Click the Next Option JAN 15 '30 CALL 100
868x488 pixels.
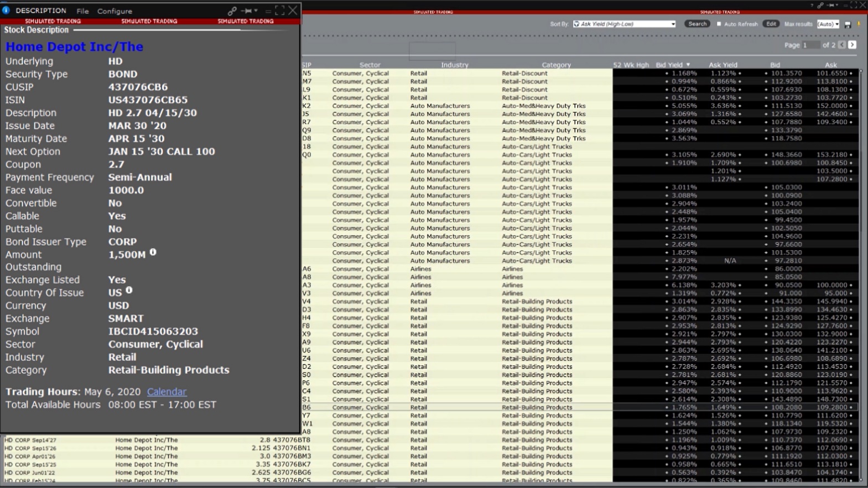pos(162,151)
